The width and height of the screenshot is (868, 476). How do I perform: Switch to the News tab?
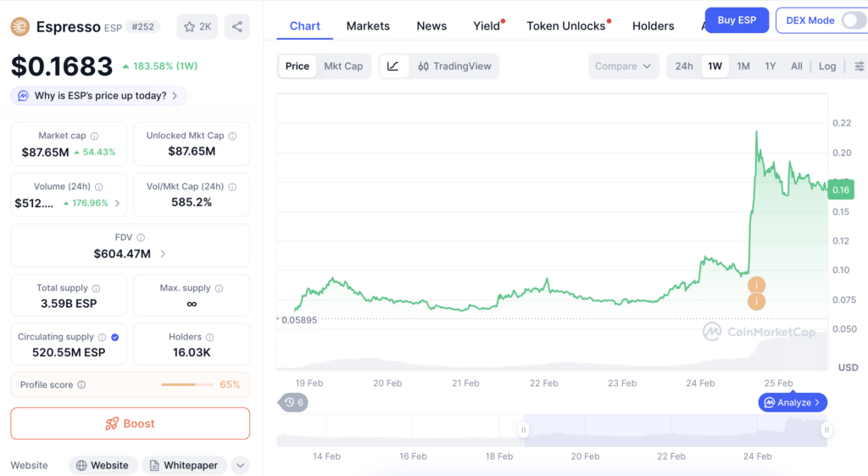point(431,26)
